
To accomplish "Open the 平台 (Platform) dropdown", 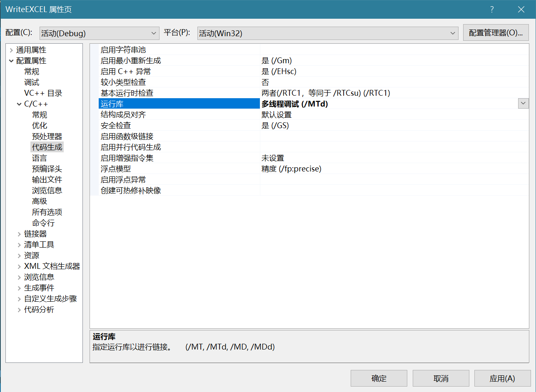I will coord(327,33).
